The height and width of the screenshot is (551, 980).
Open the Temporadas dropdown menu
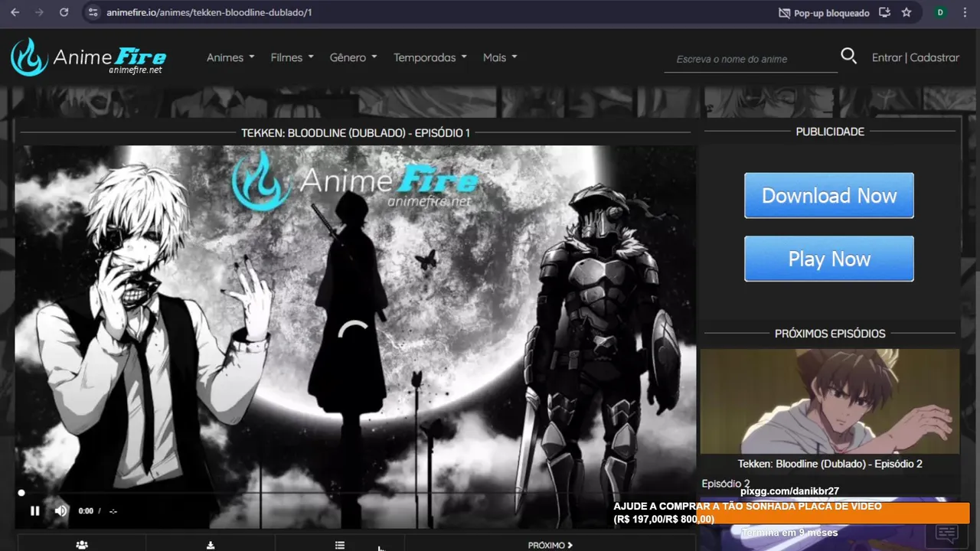pos(430,57)
